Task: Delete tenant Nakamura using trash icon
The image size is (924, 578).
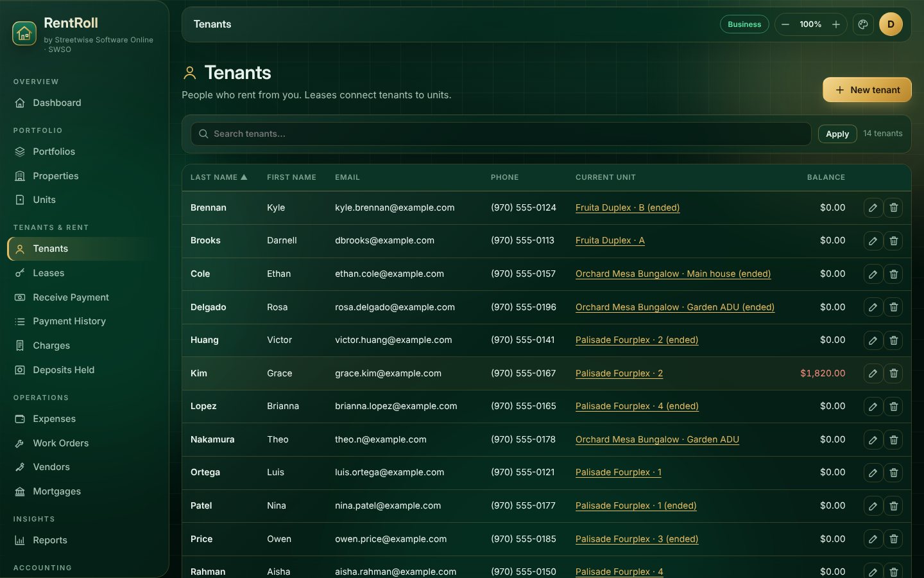Action: [893, 439]
